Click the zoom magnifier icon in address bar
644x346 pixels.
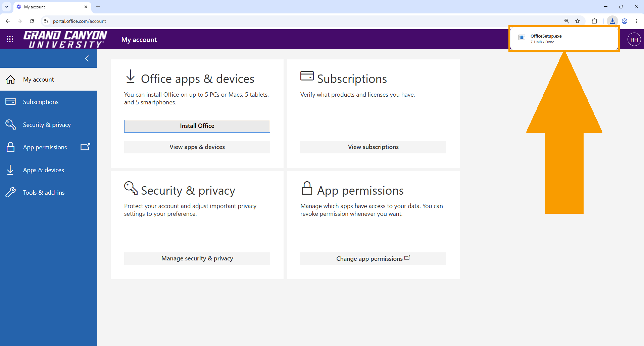click(x=566, y=21)
